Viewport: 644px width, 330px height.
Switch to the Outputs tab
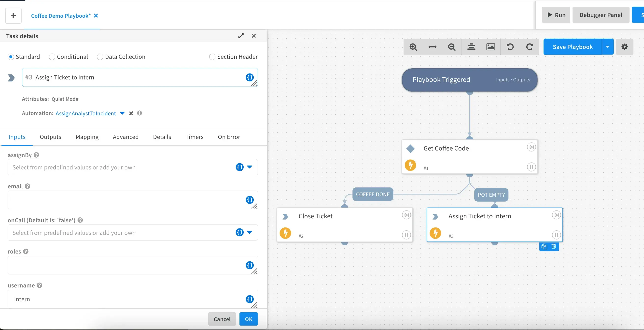(50, 136)
